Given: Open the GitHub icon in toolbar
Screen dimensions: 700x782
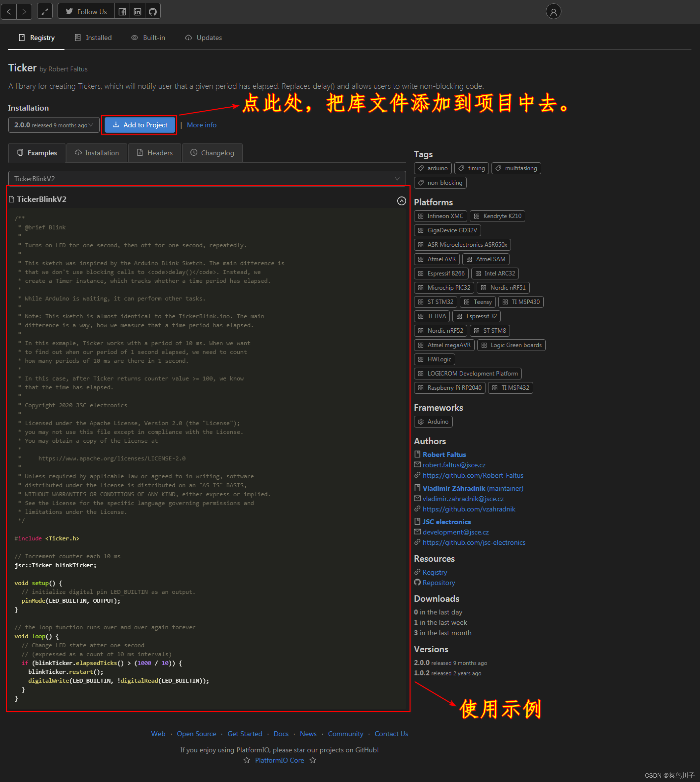Looking at the screenshot, I should [x=153, y=12].
